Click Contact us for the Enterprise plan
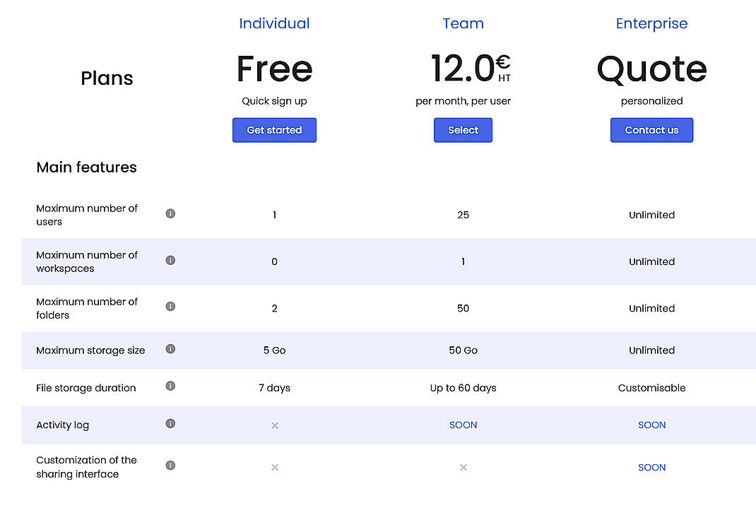 [x=651, y=130]
